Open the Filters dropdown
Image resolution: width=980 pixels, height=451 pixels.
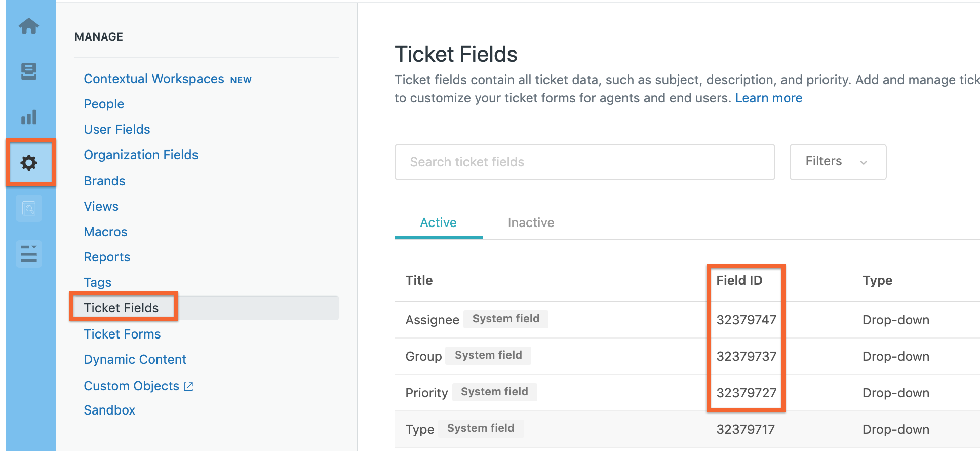click(x=837, y=162)
